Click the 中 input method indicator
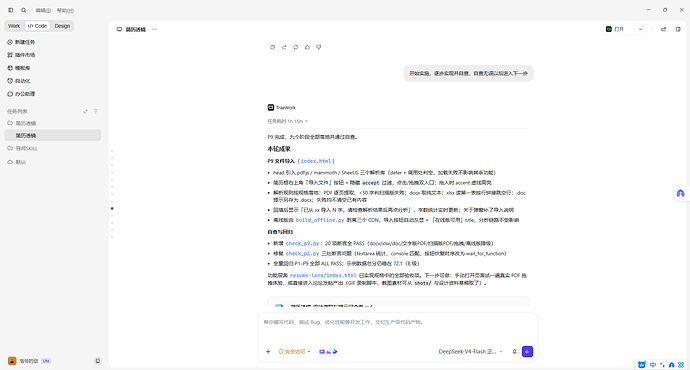 tap(653, 365)
